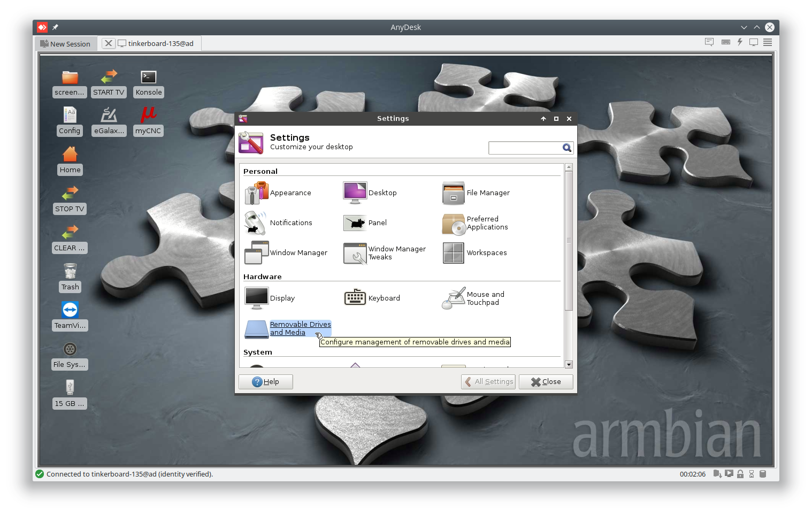Select the screenshots folder on desktop
Screen dimensions: 812x514
pyautogui.click(x=70, y=83)
